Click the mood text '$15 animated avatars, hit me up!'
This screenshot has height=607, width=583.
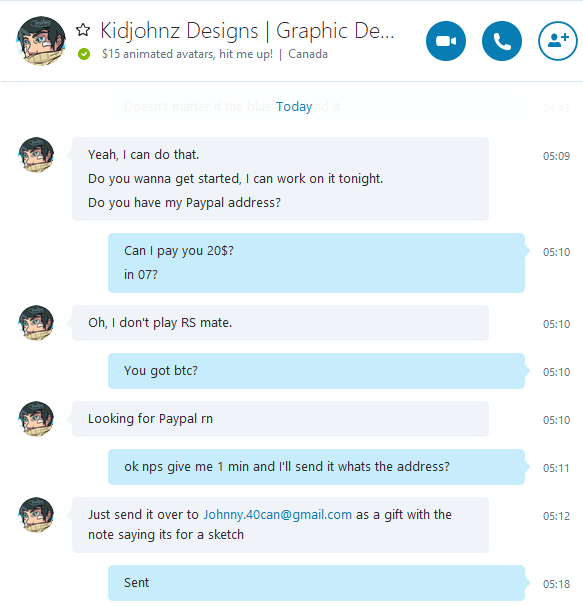coord(187,54)
